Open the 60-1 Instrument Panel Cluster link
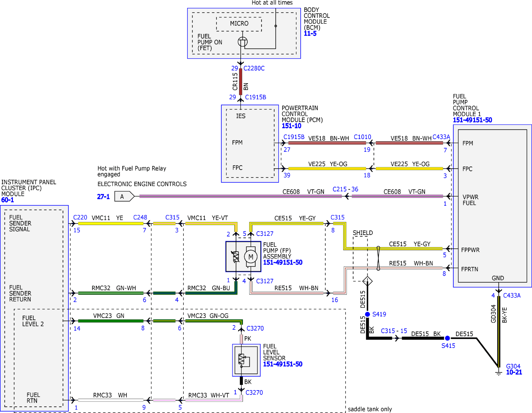 (7, 200)
